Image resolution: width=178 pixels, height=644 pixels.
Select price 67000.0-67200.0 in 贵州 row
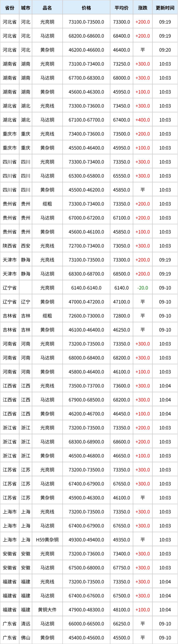(x=86, y=218)
